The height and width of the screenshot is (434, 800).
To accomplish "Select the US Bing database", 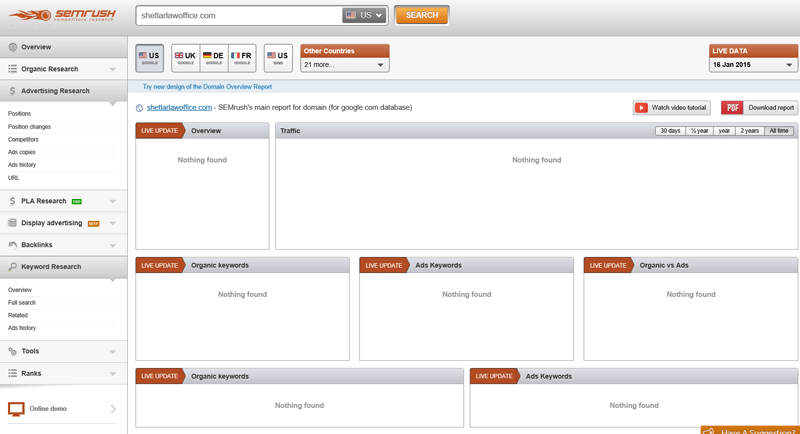I will pos(278,58).
